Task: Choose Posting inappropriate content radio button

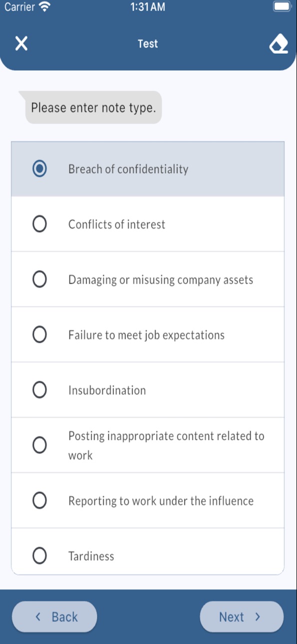Action: coord(39,445)
